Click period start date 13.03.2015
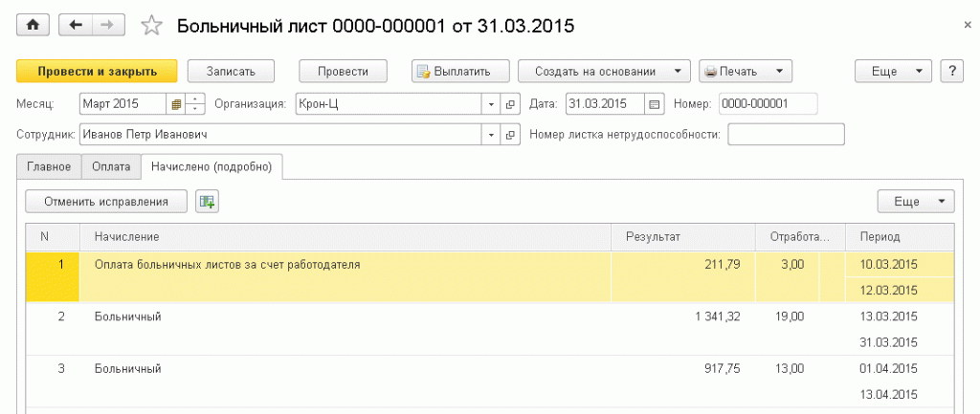980x414 pixels. (888, 316)
